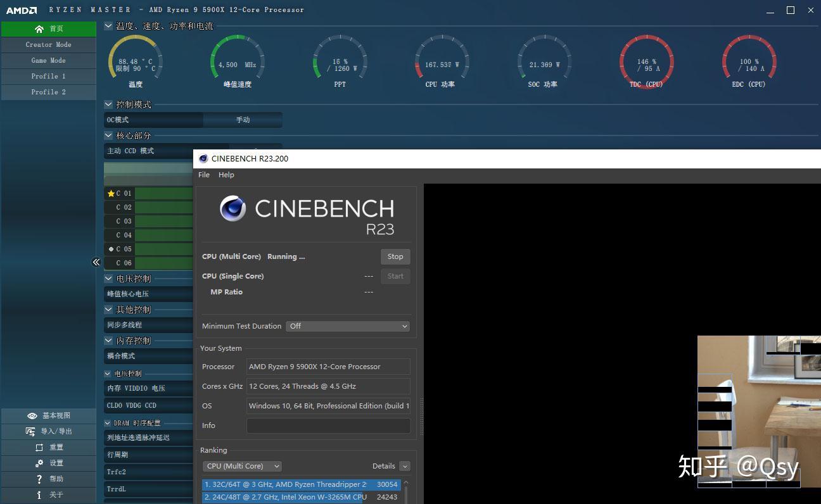The image size is (821, 504).
Task: Select core row C 04
Action: click(149, 236)
